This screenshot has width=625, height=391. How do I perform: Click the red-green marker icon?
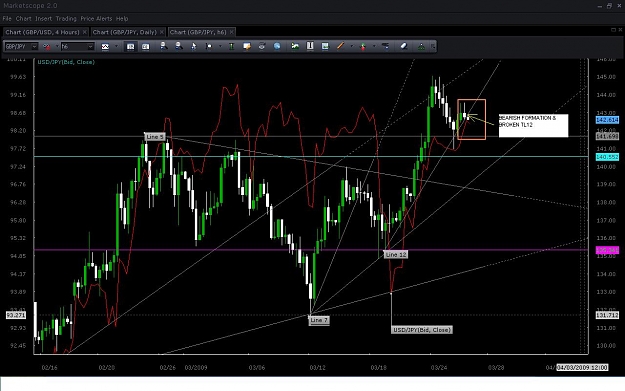point(363,47)
